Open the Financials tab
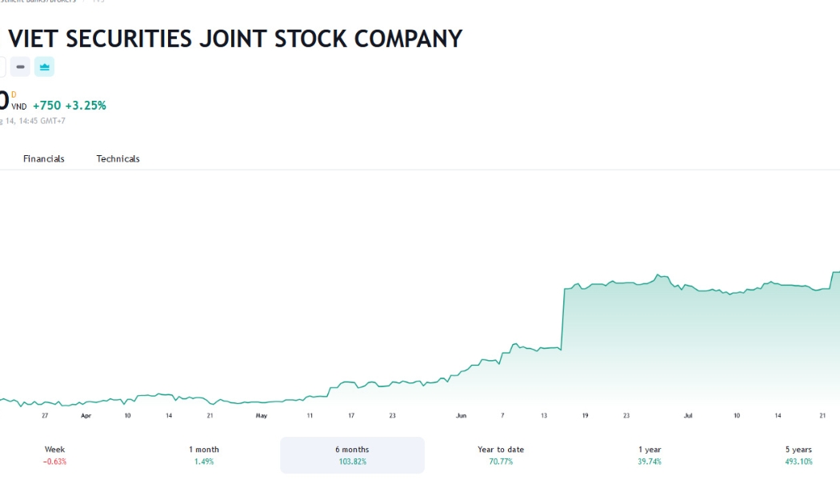This screenshot has height=504, width=840. pyautogui.click(x=44, y=158)
